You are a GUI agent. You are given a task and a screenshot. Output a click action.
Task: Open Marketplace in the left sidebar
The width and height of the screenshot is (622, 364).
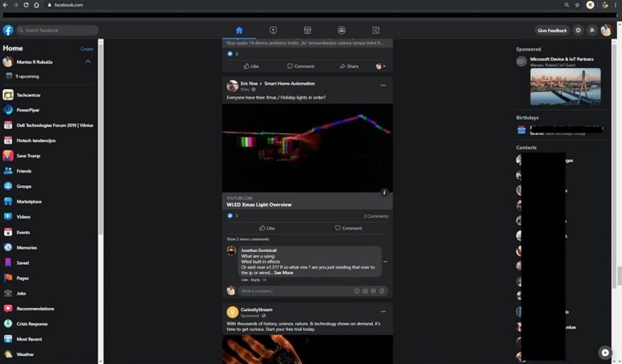click(x=29, y=201)
